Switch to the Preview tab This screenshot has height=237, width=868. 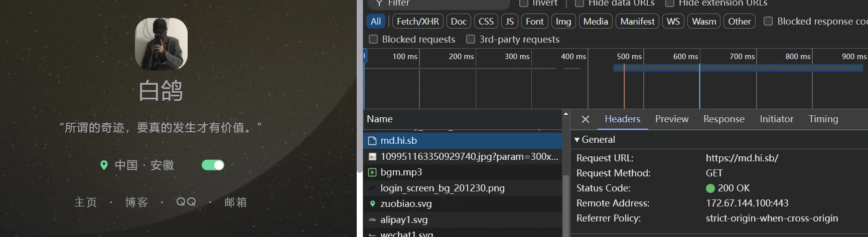[671, 119]
